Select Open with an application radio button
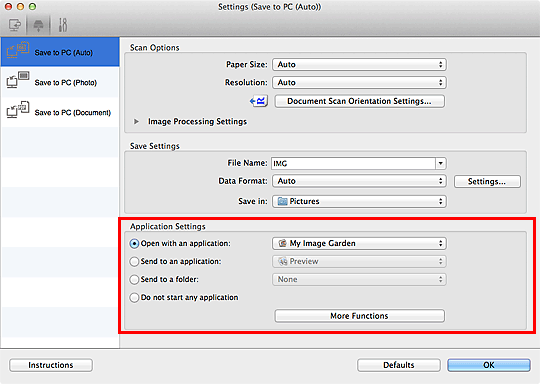Screen dimensions: 540x384 tap(134, 244)
